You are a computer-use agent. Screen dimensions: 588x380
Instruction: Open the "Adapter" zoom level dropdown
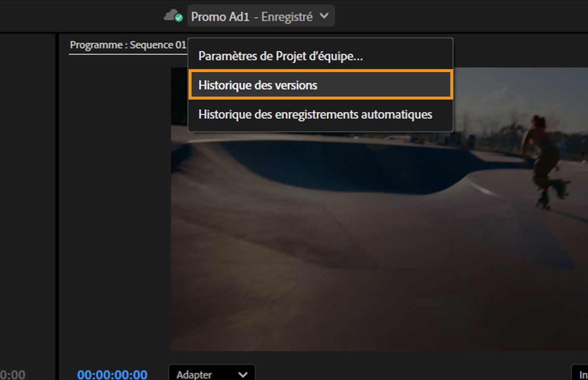pos(211,375)
